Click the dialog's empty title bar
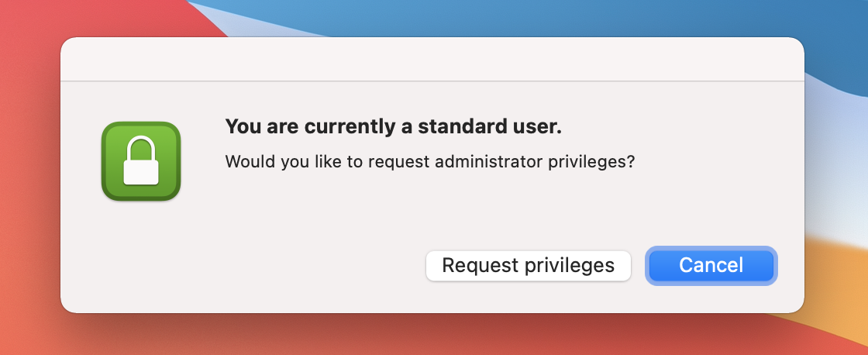The image size is (868, 355). [x=432, y=60]
